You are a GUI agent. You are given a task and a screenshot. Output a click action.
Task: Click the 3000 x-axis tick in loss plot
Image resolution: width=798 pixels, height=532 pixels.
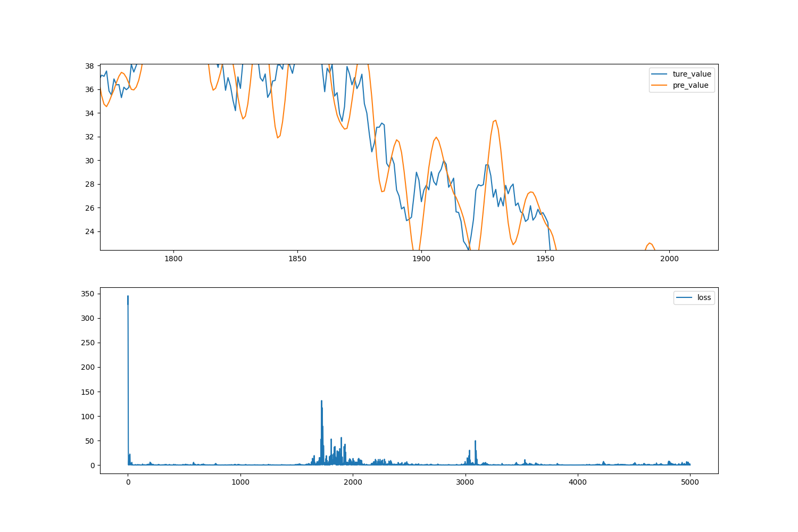point(465,482)
